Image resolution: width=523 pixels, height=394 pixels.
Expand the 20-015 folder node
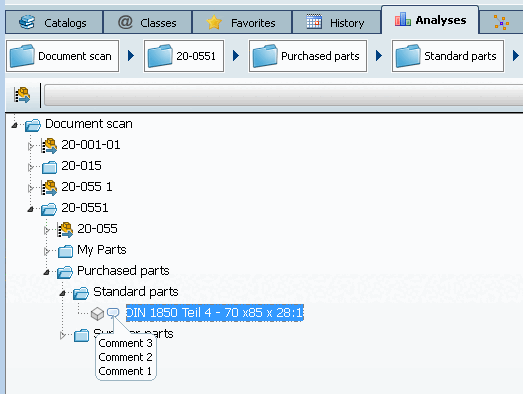[x=31, y=167]
